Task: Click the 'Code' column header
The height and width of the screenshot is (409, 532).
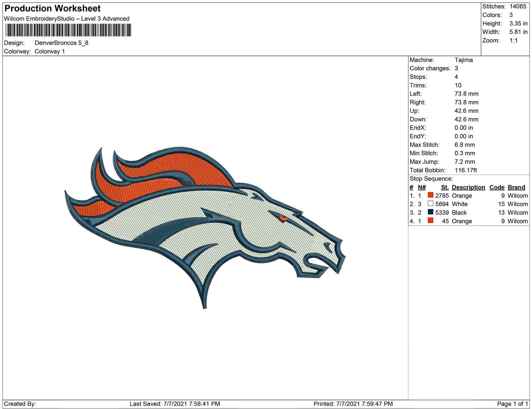Action: click(x=497, y=187)
